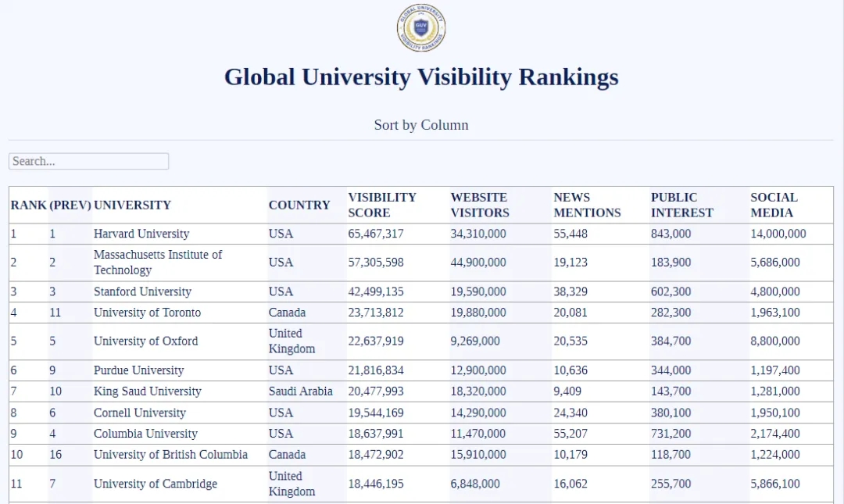Sort by COUNTRY column header

pyautogui.click(x=299, y=205)
